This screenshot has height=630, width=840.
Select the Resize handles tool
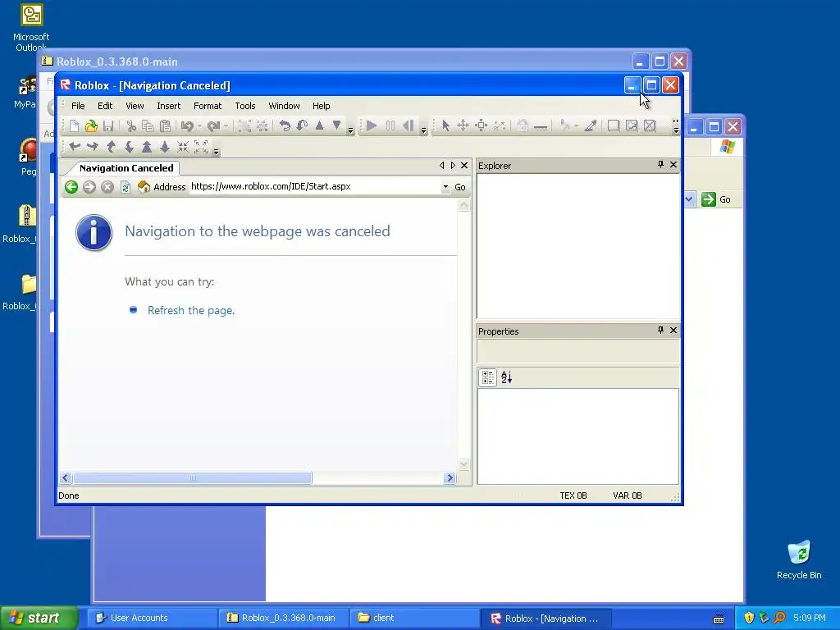click(481, 126)
